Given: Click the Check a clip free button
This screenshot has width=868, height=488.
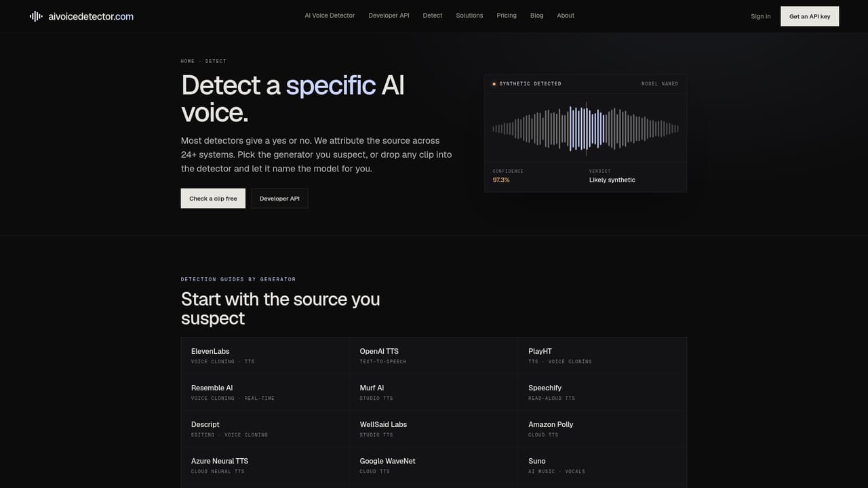Looking at the screenshot, I should coord(213,199).
